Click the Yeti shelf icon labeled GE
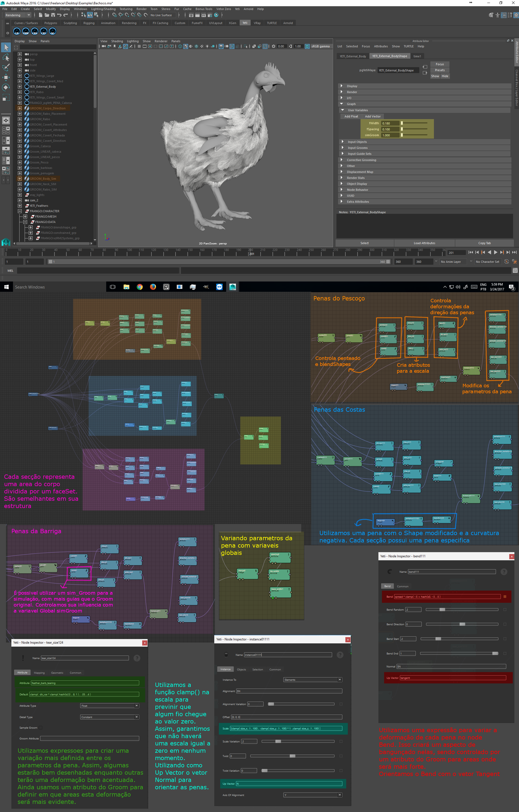Viewport: 519px width, 812px height. pyautogui.click(x=53, y=32)
